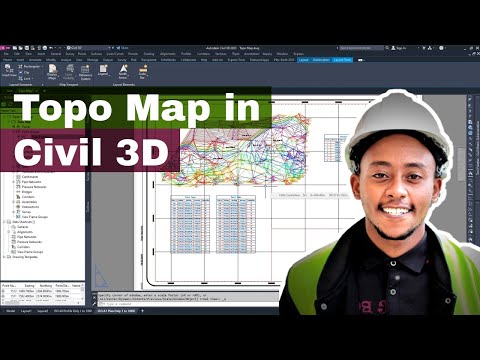
Task: Switch to the Model tab
Action: [x=11, y=311]
